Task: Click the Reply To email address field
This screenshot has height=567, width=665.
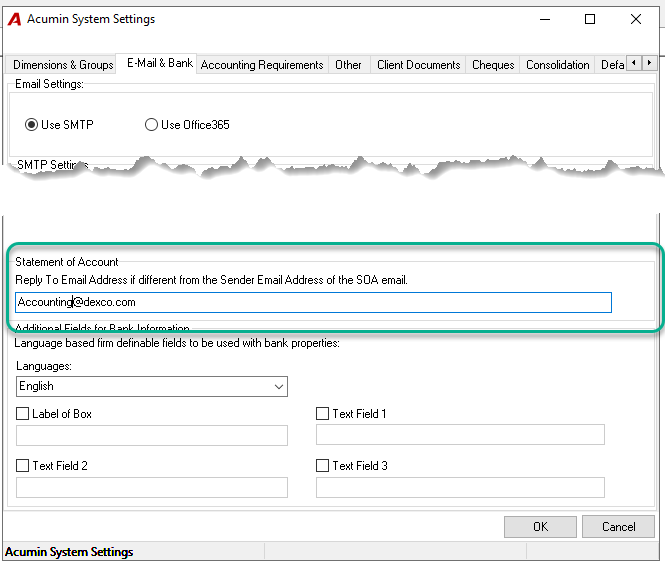Action: click(x=313, y=302)
